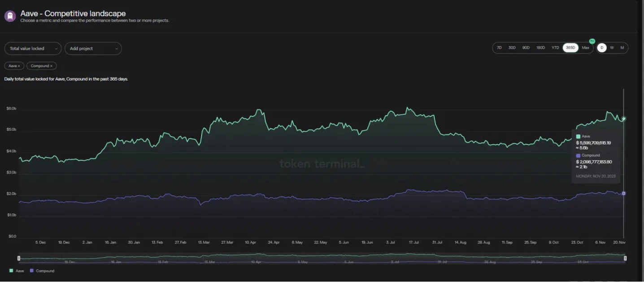The width and height of the screenshot is (644, 283).
Task: Select the 180D time range
Action: click(x=540, y=48)
